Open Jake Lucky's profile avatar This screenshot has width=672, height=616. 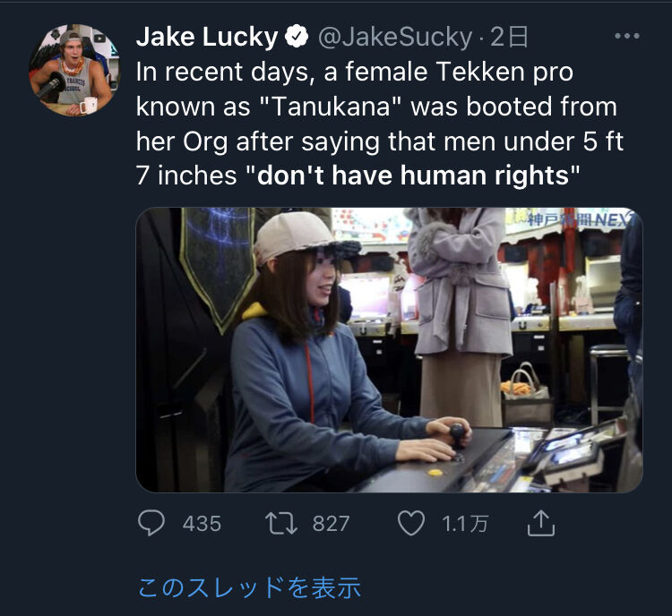(74, 70)
